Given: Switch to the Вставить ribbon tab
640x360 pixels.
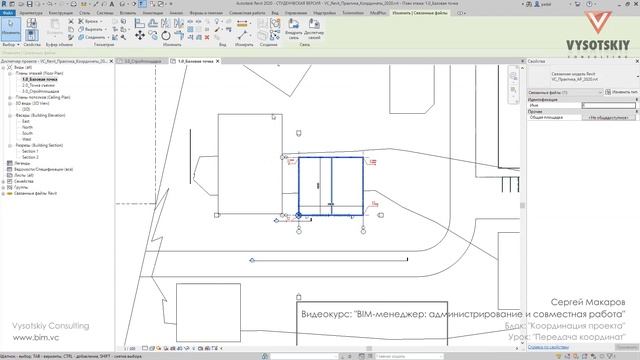Looking at the screenshot, I should coord(128,13).
